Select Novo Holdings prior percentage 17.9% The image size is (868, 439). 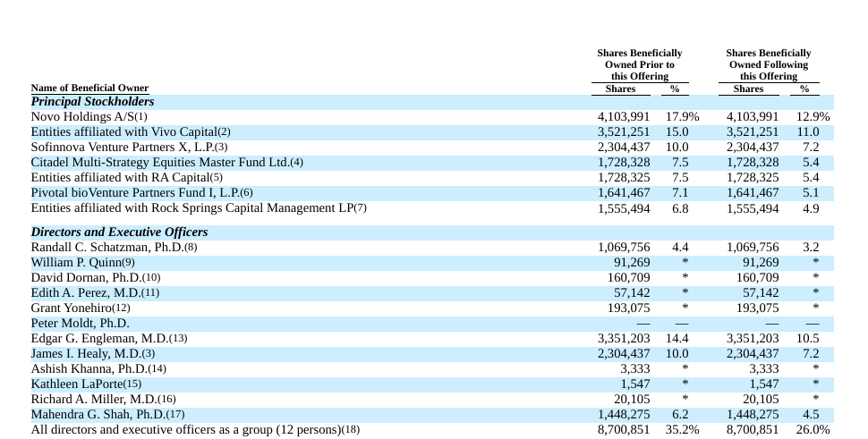click(683, 117)
